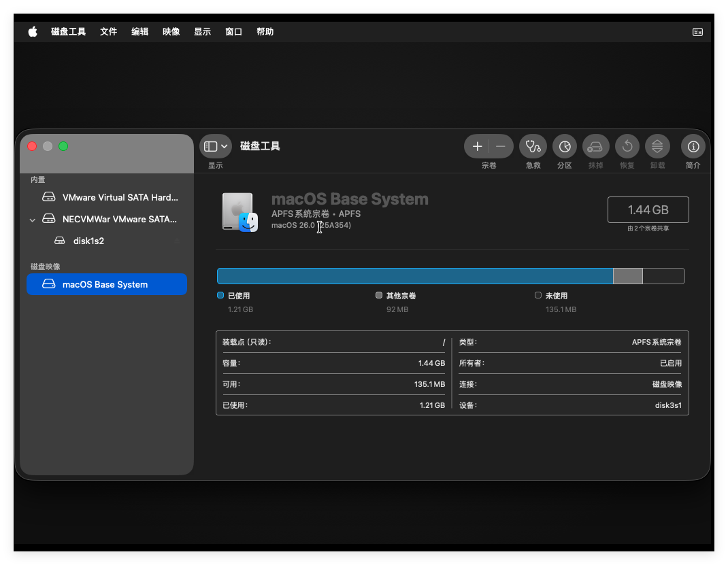This screenshot has width=728, height=565.
Task: Select disk1s2 volume in sidebar
Action: coord(107,241)
